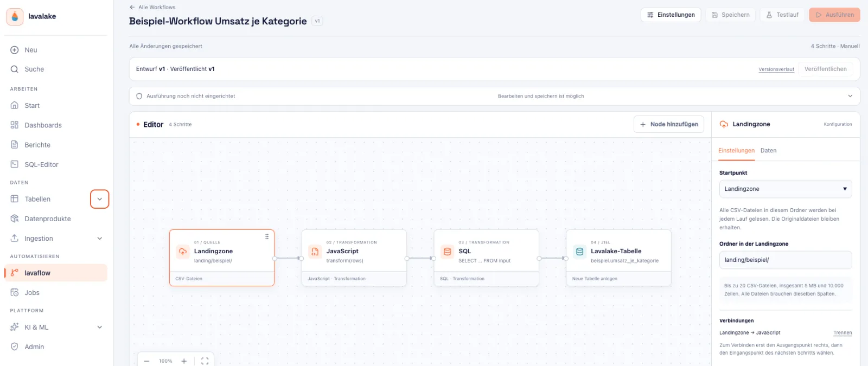Viewport: 868px width, 366px height.
Task: Click the JavaScript node file icon
Action: pos(315,252)
